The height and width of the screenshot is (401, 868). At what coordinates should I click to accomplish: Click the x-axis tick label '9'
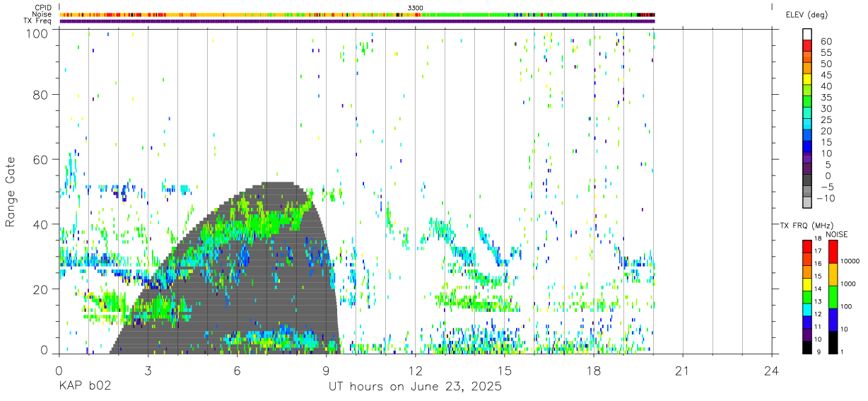(x=326, y=370)
